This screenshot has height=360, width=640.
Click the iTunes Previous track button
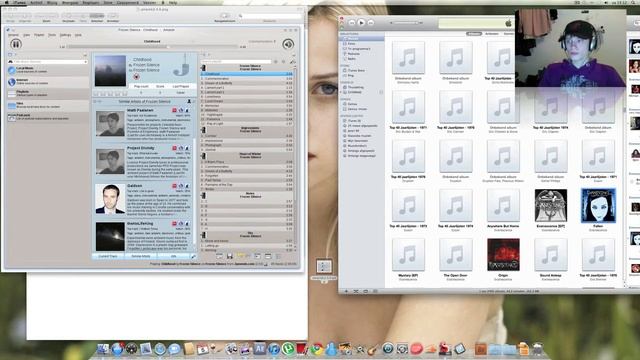pos(352,22)
